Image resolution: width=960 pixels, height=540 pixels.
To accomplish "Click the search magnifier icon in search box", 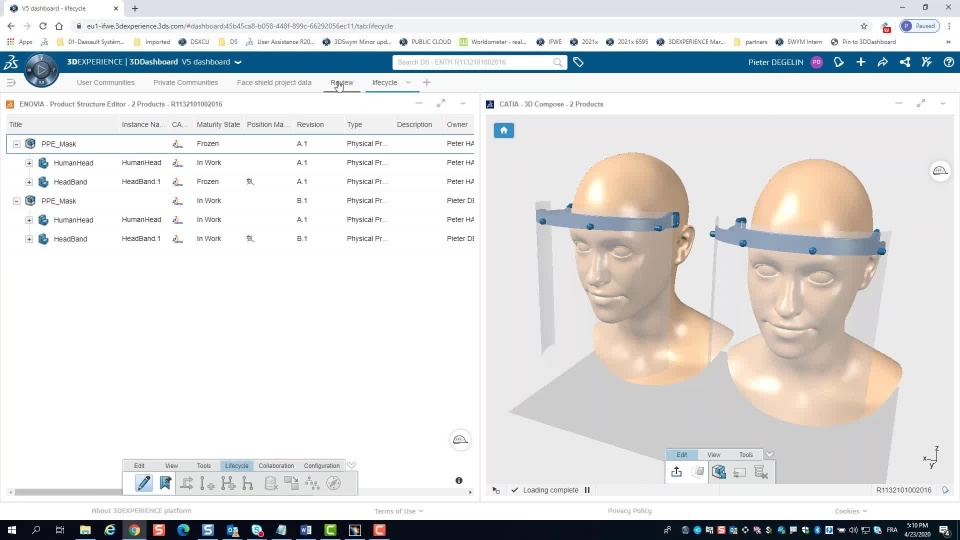I will coord(558,62).
